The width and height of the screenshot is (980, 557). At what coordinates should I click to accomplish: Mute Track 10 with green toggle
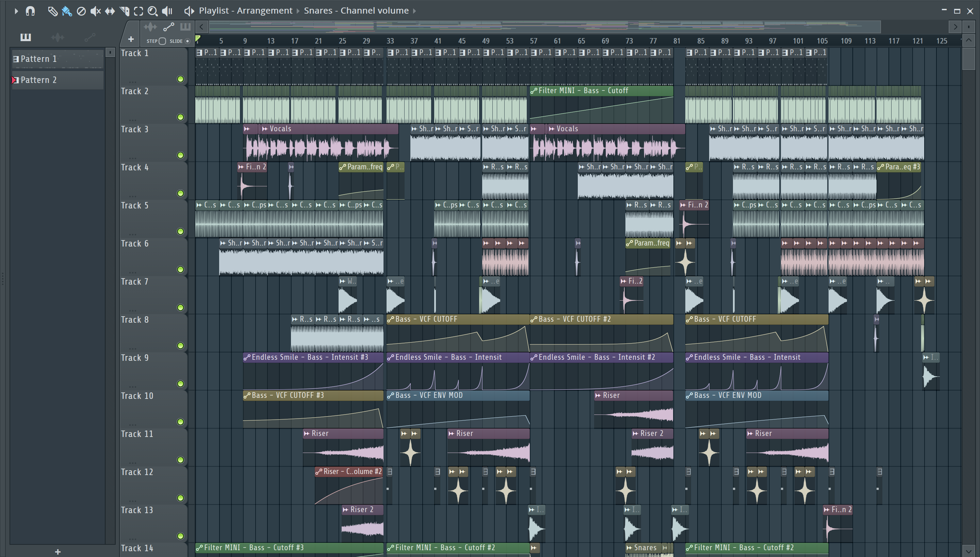180,422
